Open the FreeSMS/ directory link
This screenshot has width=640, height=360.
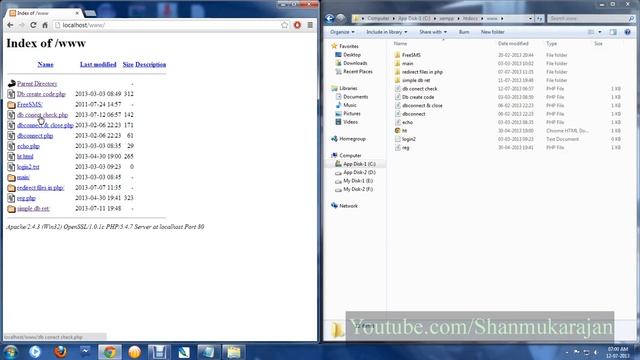point(30,104)
